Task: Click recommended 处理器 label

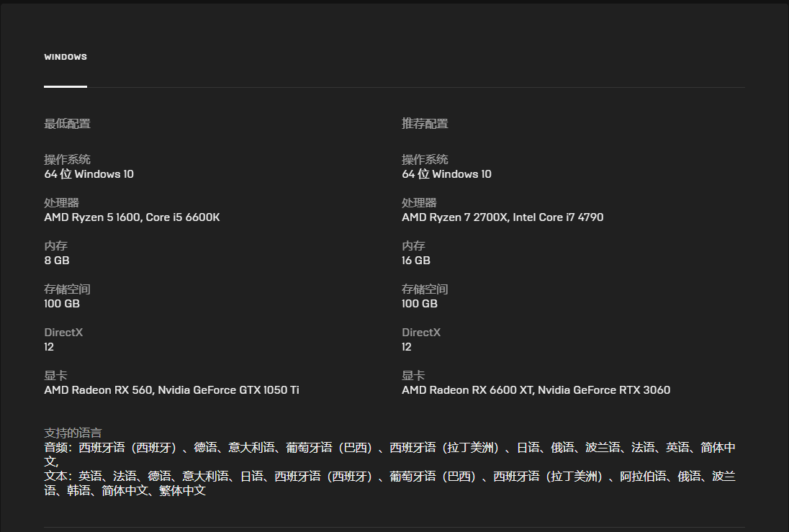Action: click(x=419, y=203)
